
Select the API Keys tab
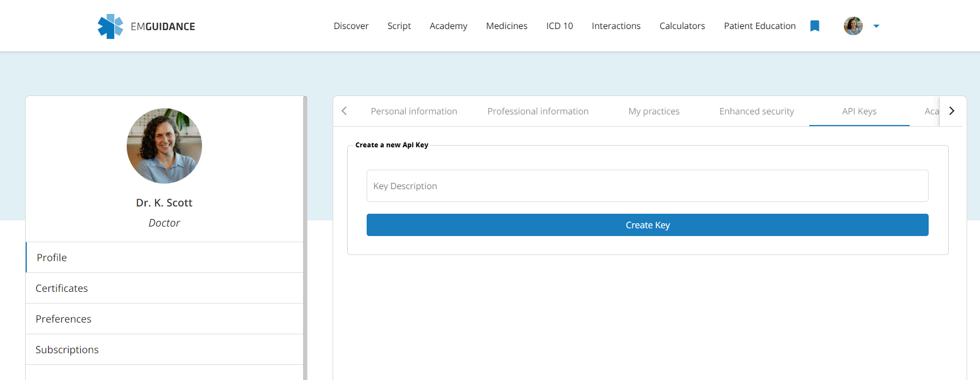(859, 112)
